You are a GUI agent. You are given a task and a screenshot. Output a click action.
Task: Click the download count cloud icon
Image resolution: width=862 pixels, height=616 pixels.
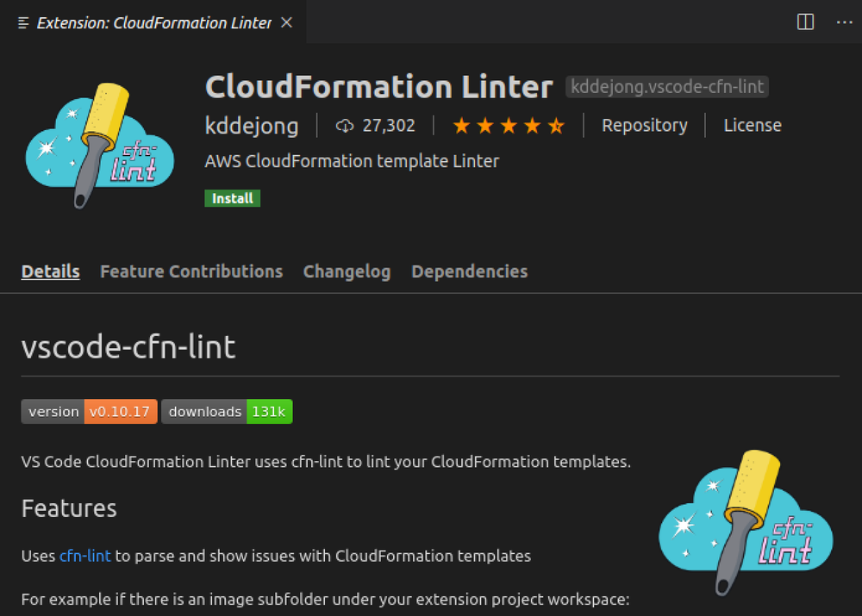[x=345, y=125]
